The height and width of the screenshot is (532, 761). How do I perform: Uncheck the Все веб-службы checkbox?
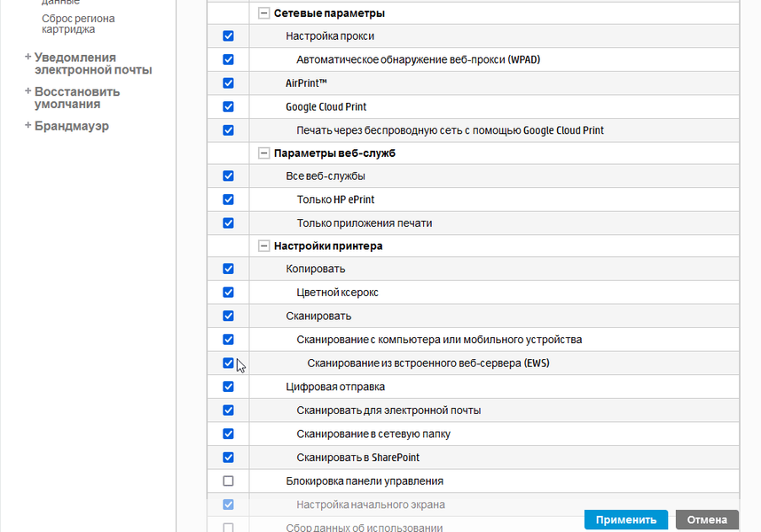(228, 176)
